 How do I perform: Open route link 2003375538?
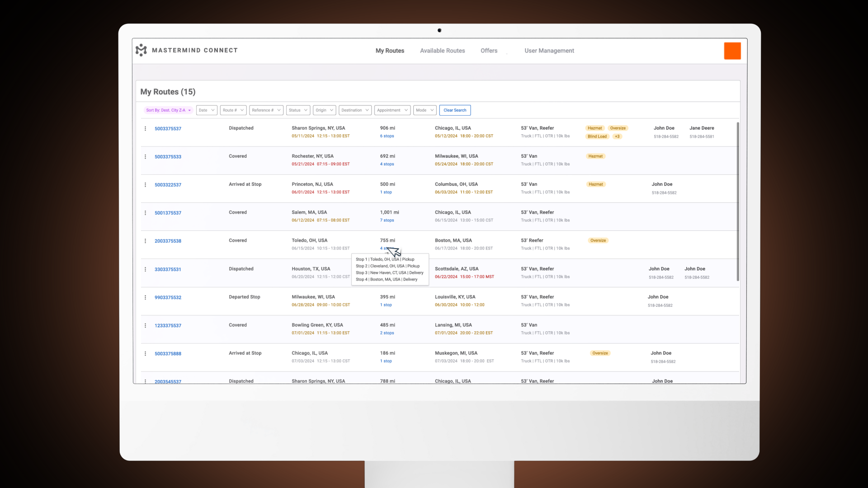[x=168, y=241]
